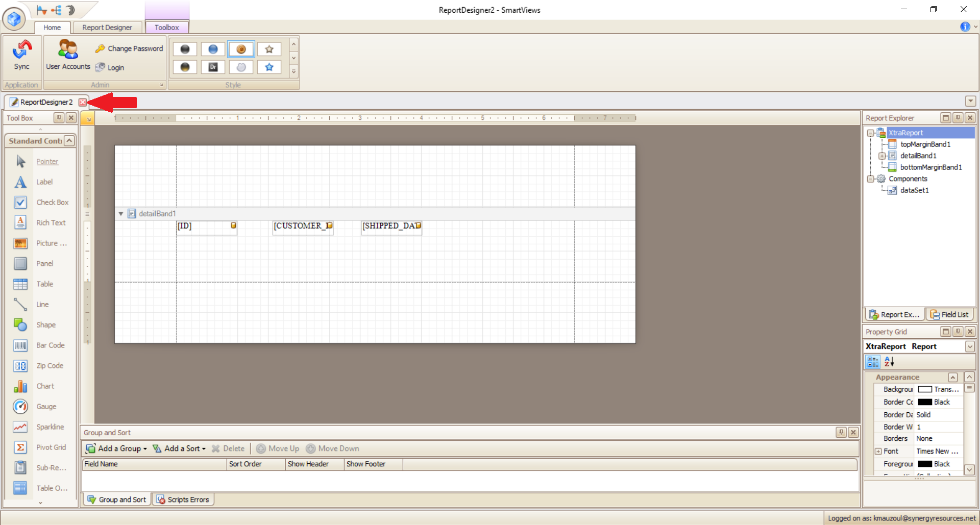
Task: Click Move Up in Group and Sort
Action: (x=278, y=448)
